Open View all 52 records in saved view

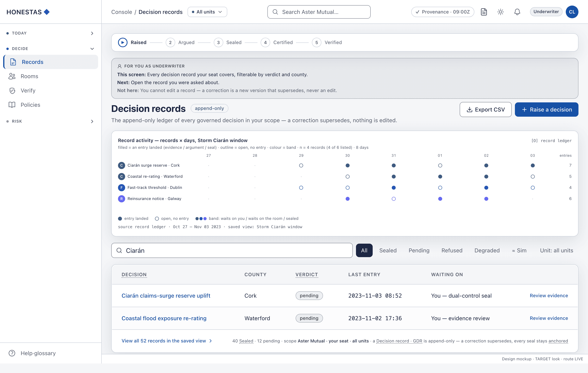pyautogui.click(x=167, y=341)
